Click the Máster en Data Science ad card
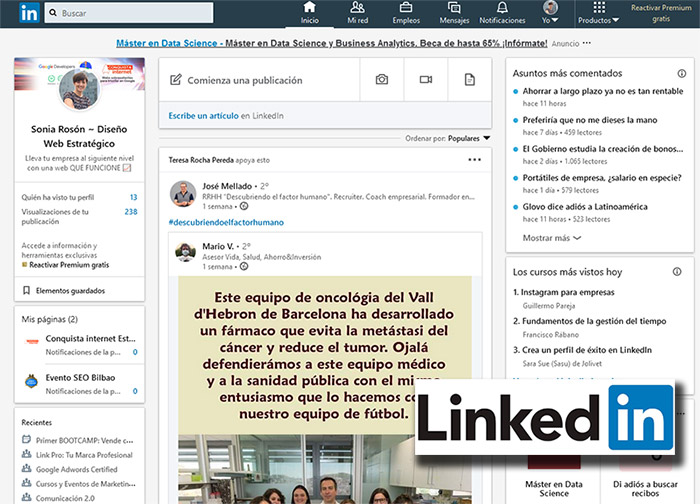This screenshot has height=504, width=700. coord(554,488)
